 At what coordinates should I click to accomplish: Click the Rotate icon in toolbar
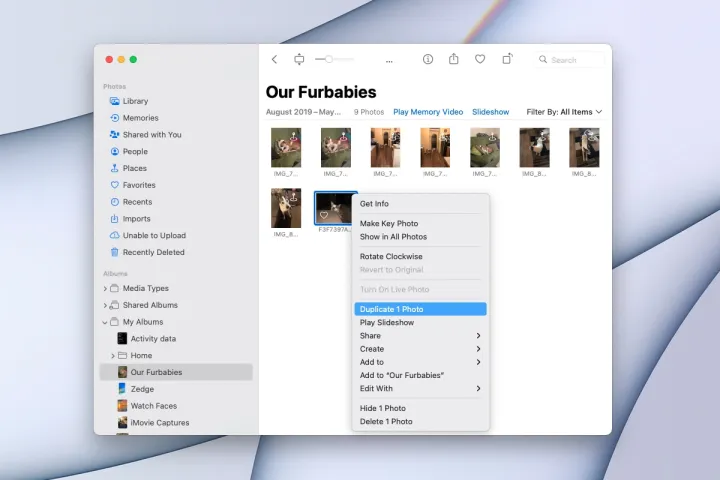(x=507, y=59)
